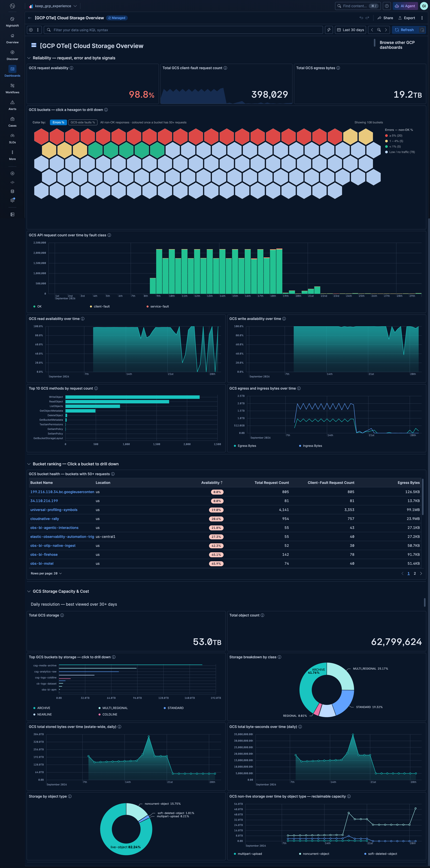Screen dimensions: 430x868
Task: Collapse the Reliability section
Action: tap(29, 58)
